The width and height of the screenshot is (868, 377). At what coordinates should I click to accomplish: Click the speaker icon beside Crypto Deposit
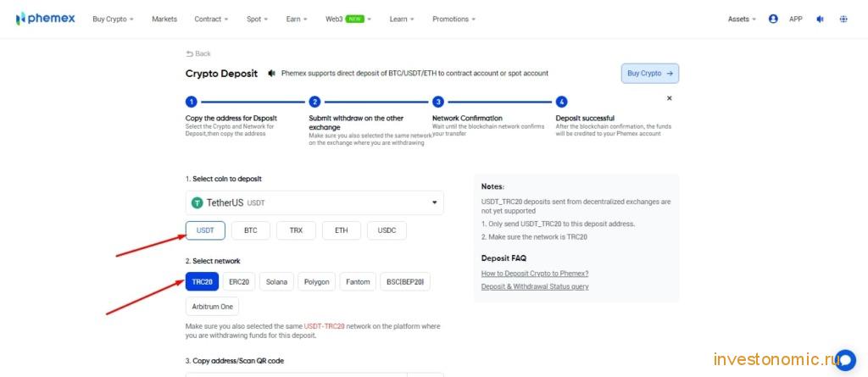click(x=271, y=73)
